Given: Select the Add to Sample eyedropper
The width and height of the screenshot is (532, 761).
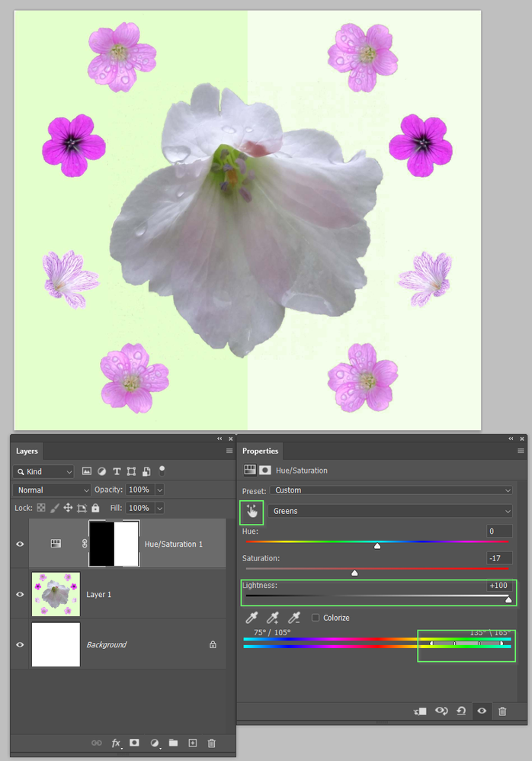Looking at the screenshot, I should [272, 618].
